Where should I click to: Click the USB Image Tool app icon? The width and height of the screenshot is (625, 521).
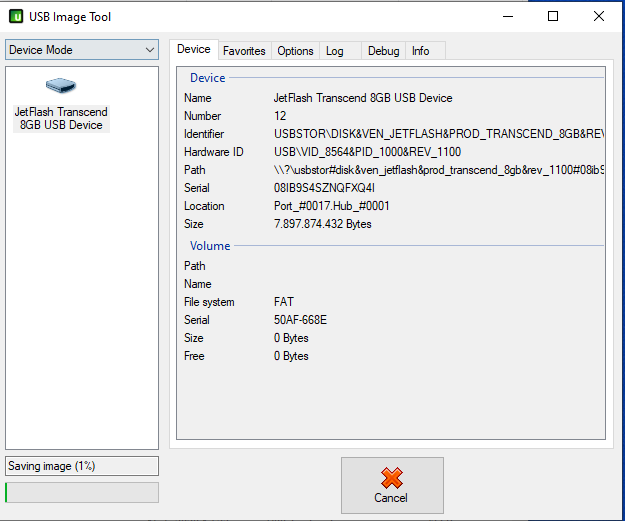click(x=16, y=17)
